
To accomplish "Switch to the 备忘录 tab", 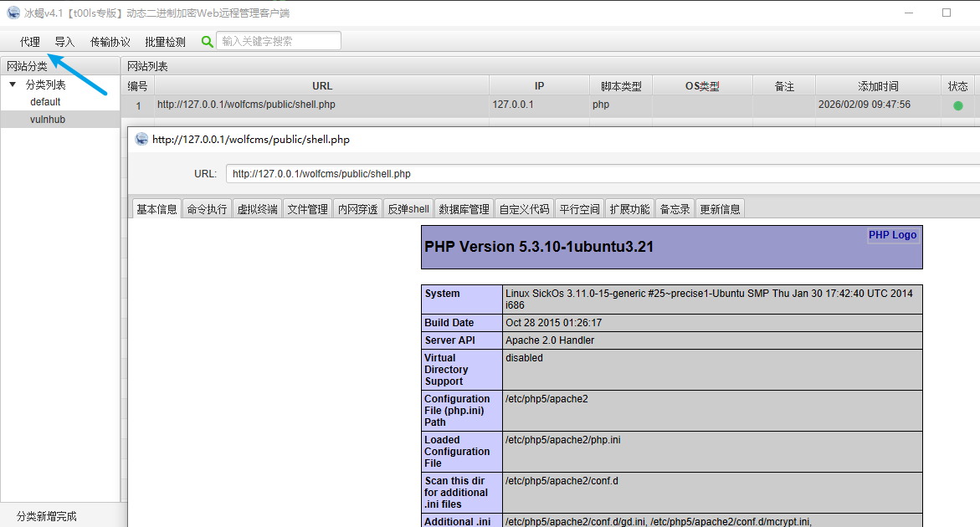I will click(x=675, y=209).
